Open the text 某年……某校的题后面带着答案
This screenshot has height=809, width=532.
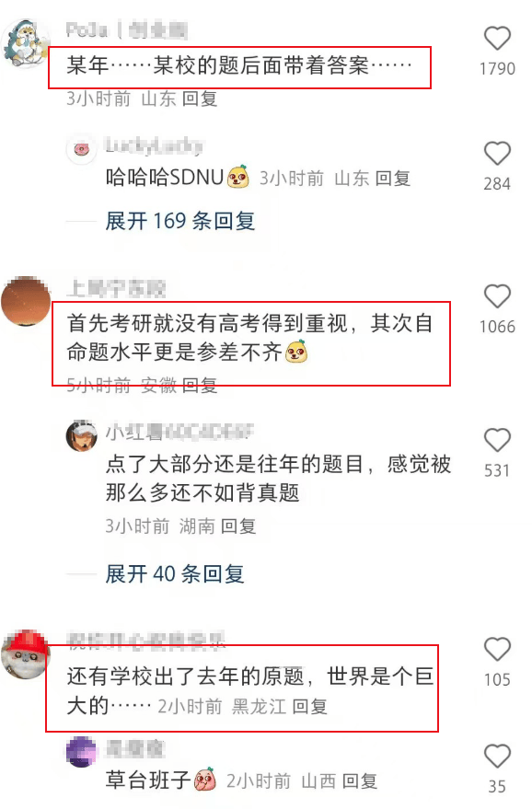239,65
